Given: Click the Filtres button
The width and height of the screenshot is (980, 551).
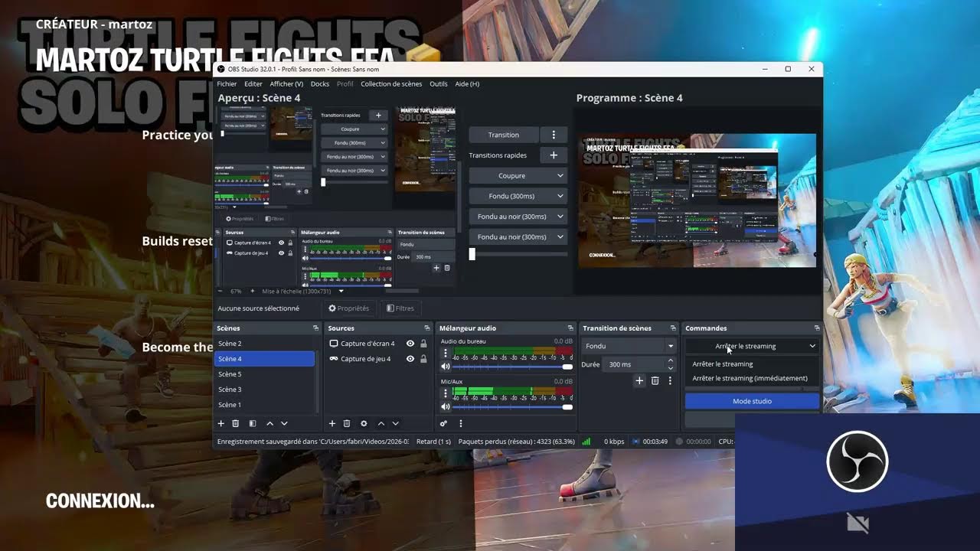Looking at the screenshot, I should point(400,308).
